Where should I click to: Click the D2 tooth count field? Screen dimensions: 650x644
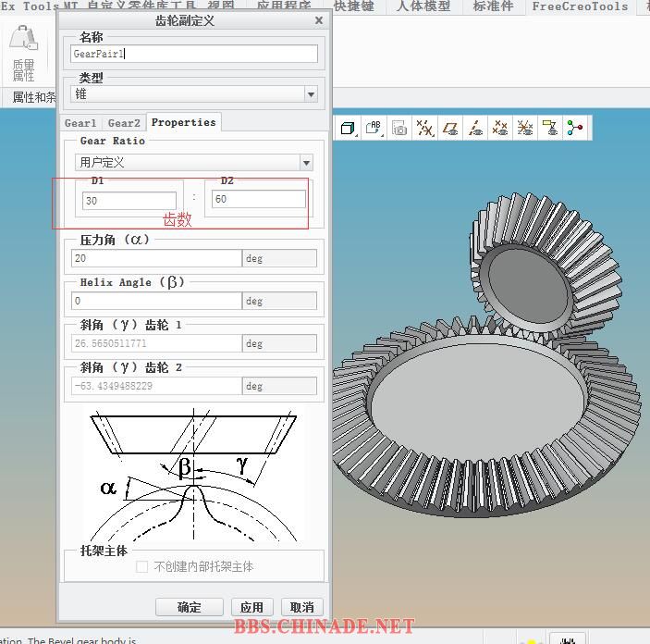(259, 199)
